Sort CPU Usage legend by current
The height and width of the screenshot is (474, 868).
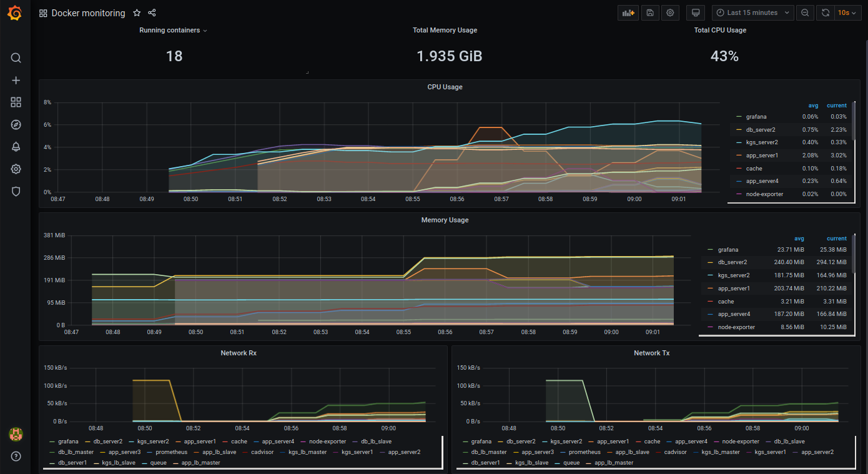[x=837, y=106]
